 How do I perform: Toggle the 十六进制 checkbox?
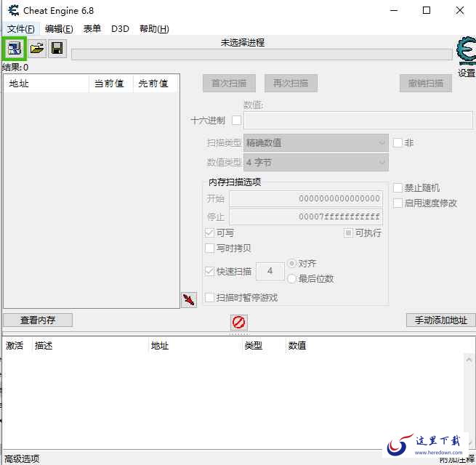click(236, 120)
